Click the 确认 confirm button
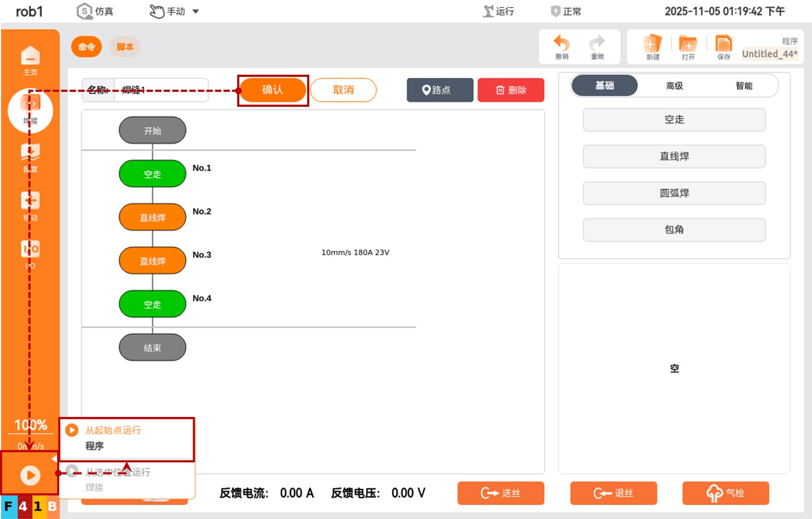 (x=273, y=90)
